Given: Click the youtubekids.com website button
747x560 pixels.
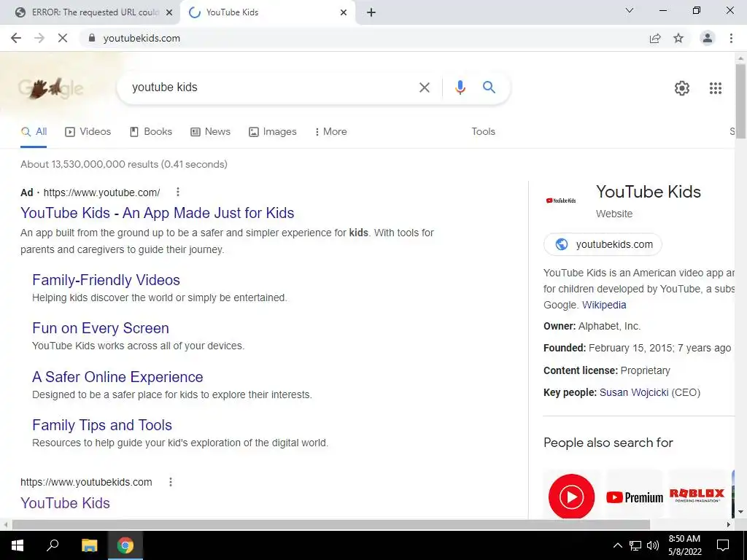Looking at the screenshot, I should [603, 244].
